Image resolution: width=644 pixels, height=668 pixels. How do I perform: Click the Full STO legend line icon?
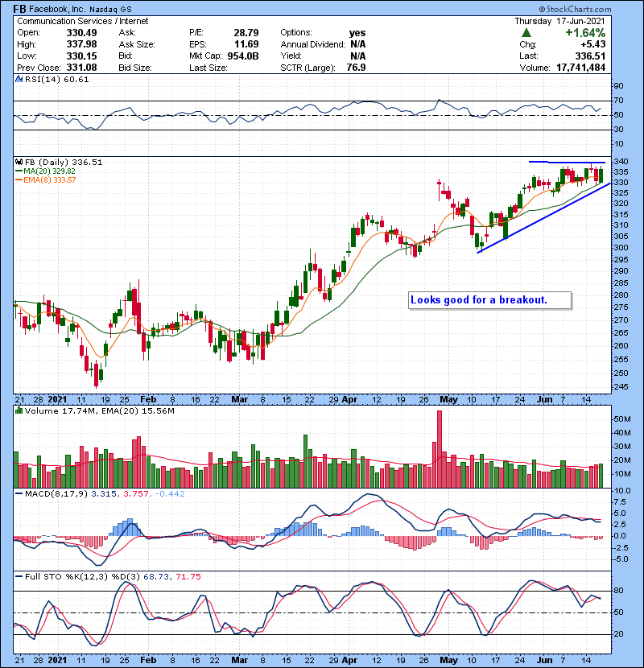coord(17,577)
